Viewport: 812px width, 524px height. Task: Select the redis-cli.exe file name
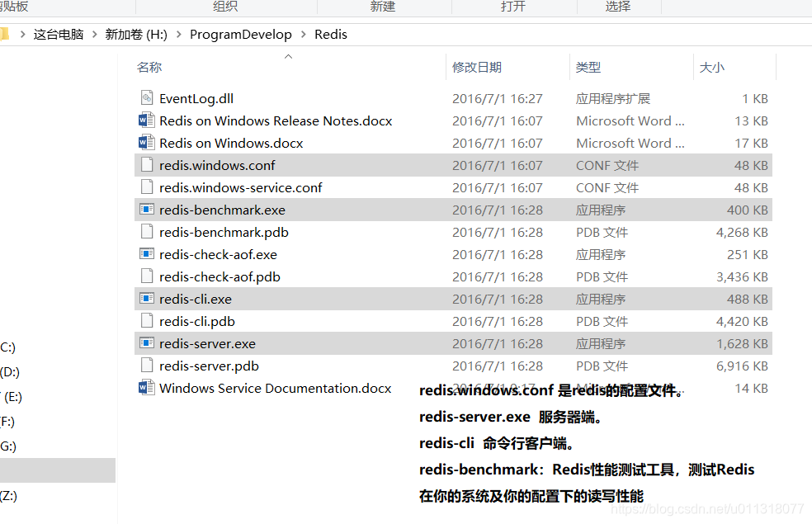[196, 299]
